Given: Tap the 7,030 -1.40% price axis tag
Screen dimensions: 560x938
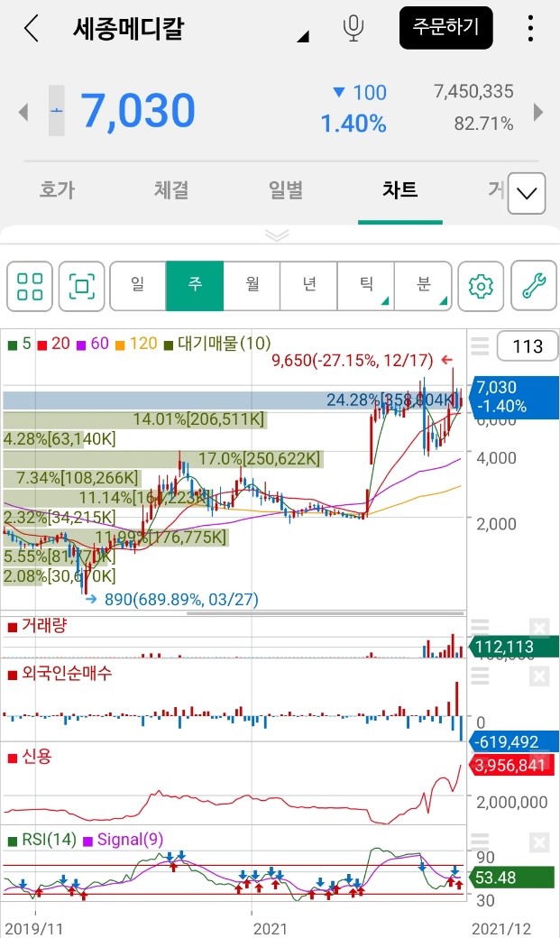Looking at the screenshot, I should (515, 397).
